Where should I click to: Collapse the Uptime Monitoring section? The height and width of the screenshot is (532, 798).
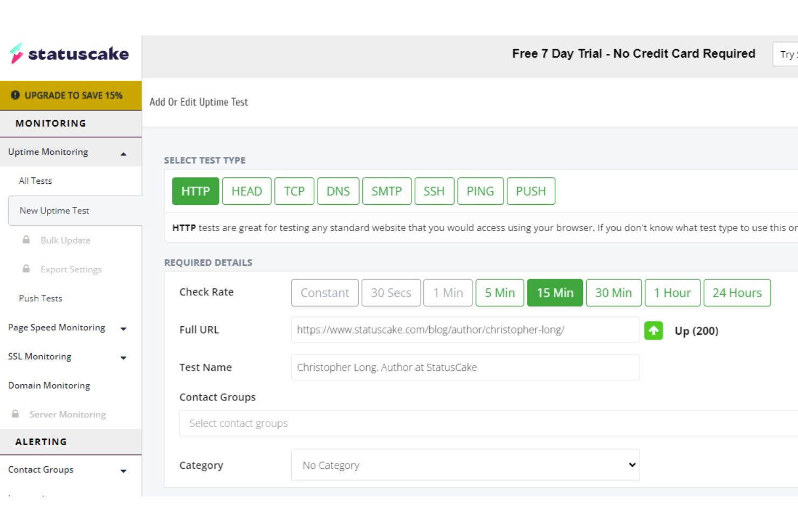(71, 152)
